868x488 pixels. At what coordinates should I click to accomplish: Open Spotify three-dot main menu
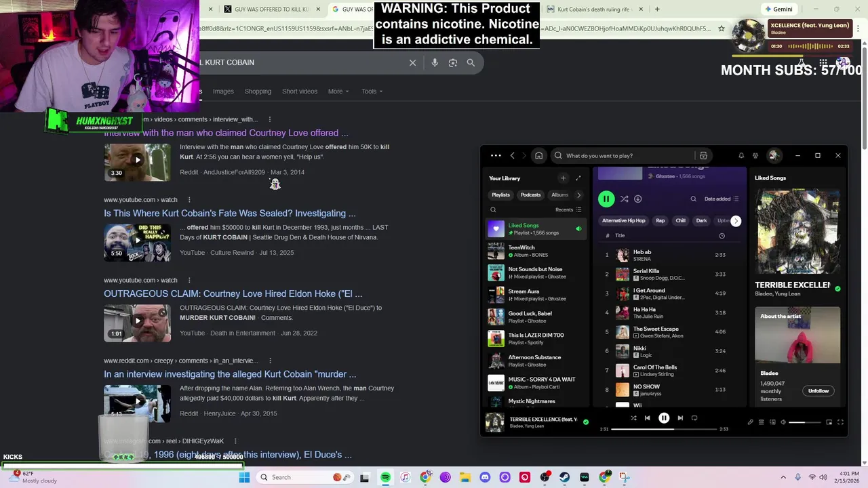[x=496, y=155]
